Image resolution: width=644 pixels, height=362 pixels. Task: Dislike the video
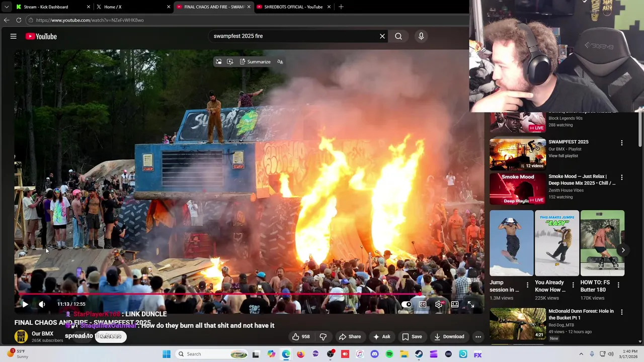323,337
